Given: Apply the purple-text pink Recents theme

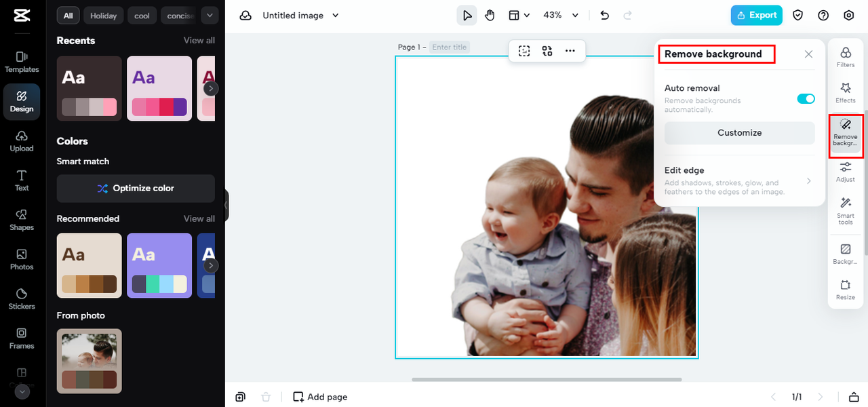Looking at the screenshot, I should coord(159,88).
